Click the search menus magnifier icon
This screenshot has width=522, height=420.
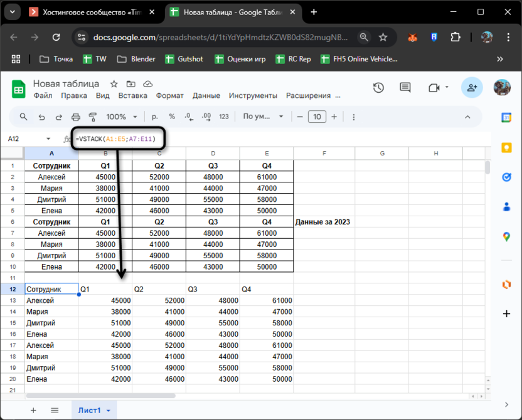pos(24,117)
